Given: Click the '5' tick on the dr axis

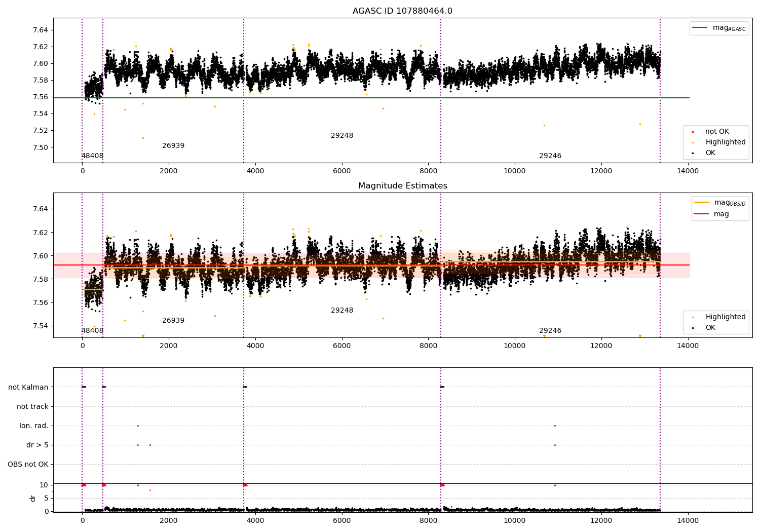Looking at the screenshot, I should (46, 498).
